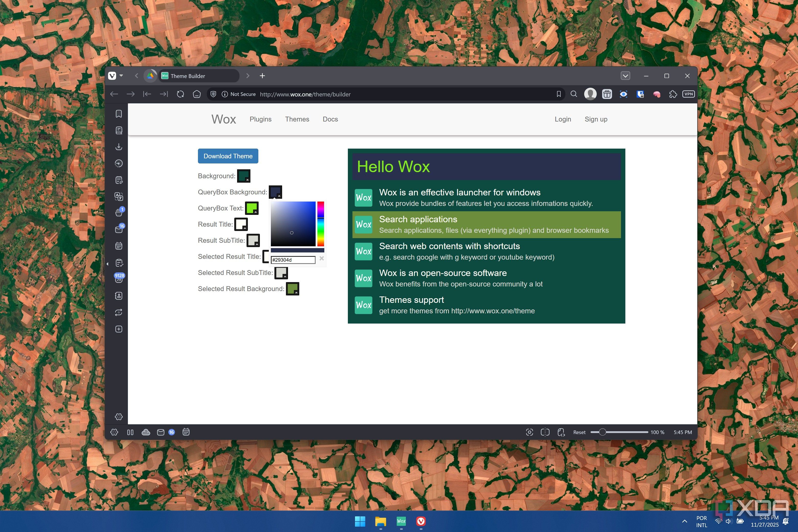The width and height of the screenshot is (798, 532).
Task: Pick a shade in saturation gradient box
Action: (293, 224)
